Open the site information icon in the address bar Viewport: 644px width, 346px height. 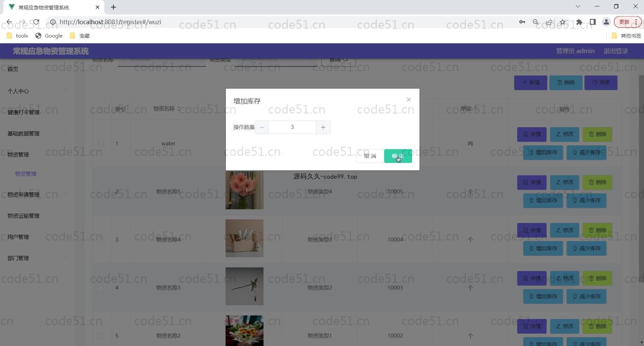53,22
